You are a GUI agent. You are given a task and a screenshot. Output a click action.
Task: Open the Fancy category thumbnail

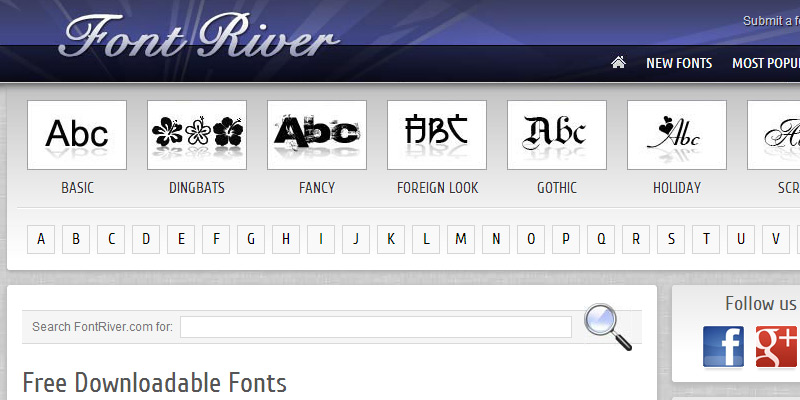coord(317,135)
